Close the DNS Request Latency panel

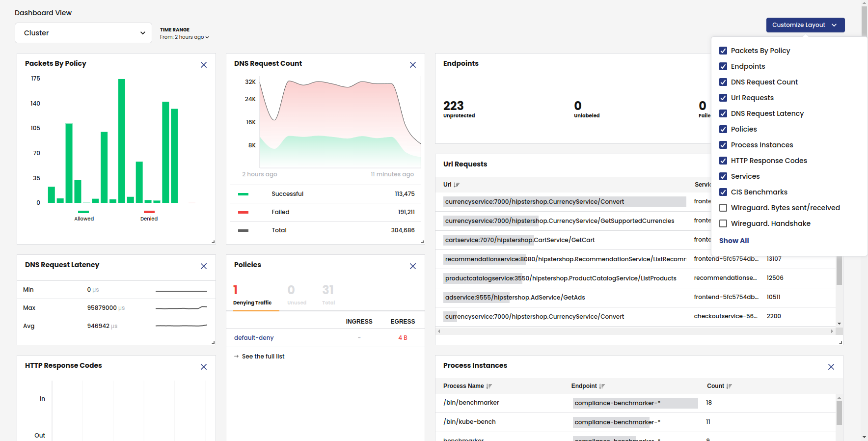click(204, 266)
